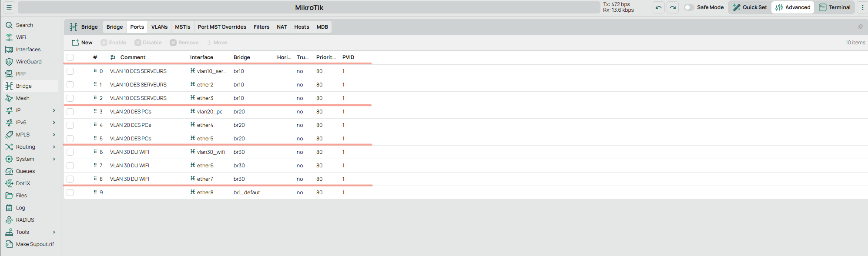
Task: Click the pin icon in tab bar
Action: tap(860, 27)
